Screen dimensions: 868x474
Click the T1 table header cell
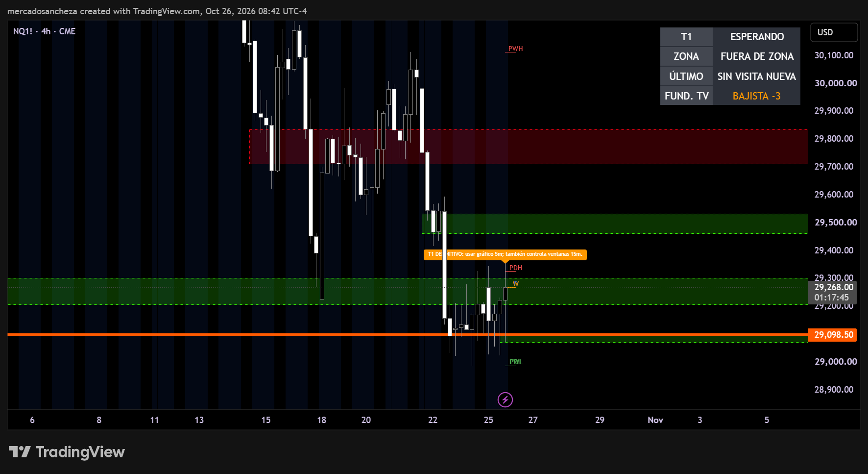pyautogui.click(x=686, y=37)
